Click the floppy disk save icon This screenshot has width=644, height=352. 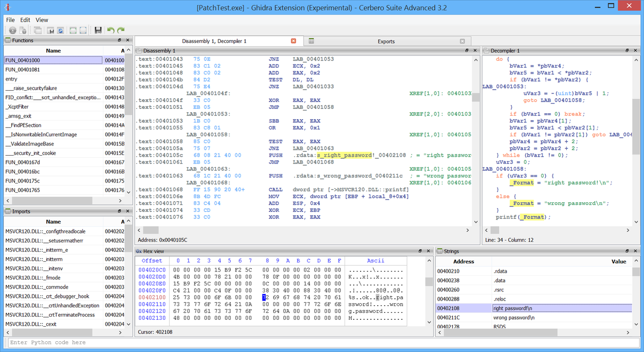[98, 31]
